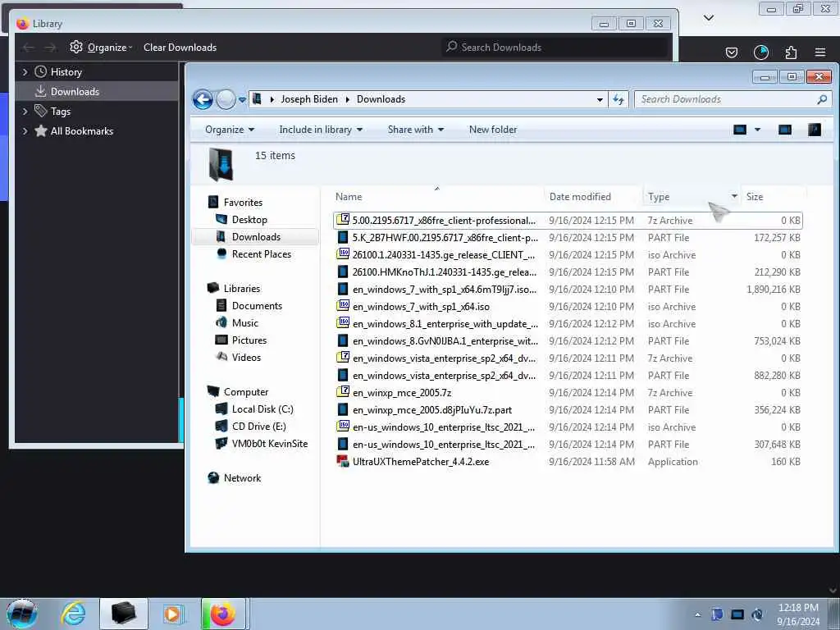The width and height of the screenshot is (840, 630).
Task: Show hidden tray icons arrow
Action: coord(697,614)
